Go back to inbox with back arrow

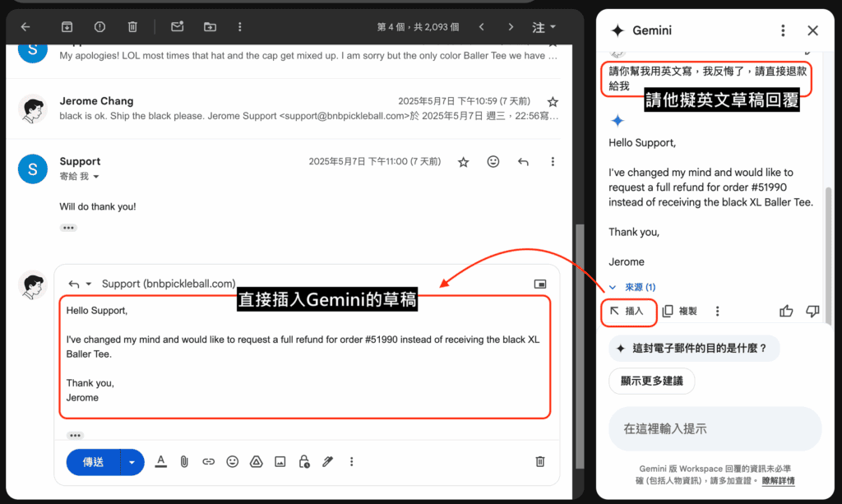pos(25,27)
